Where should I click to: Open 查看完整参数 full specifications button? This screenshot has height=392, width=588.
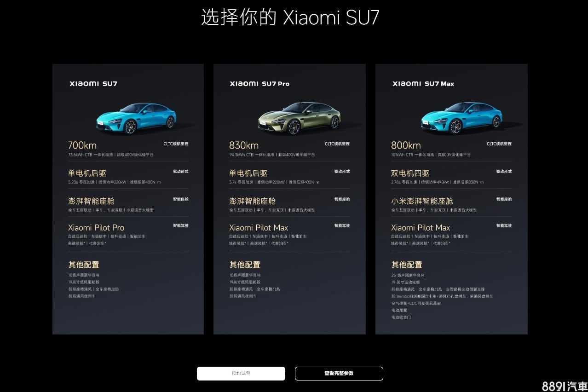[339, 374]
